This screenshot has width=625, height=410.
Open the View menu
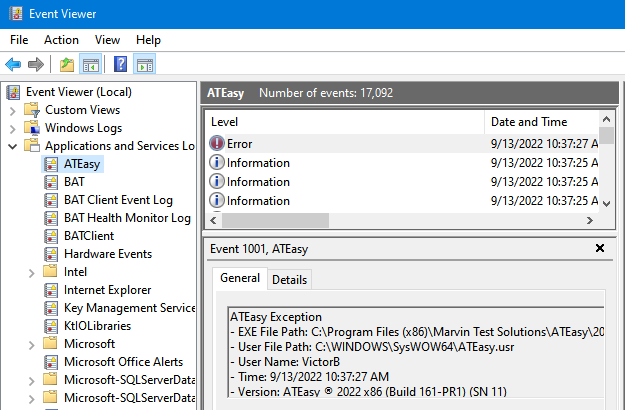107,40
